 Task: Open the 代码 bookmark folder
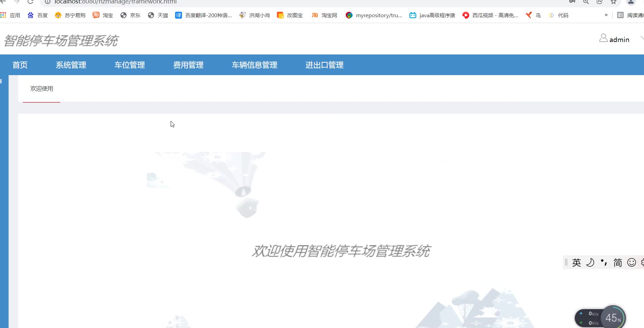click(558, 15)
